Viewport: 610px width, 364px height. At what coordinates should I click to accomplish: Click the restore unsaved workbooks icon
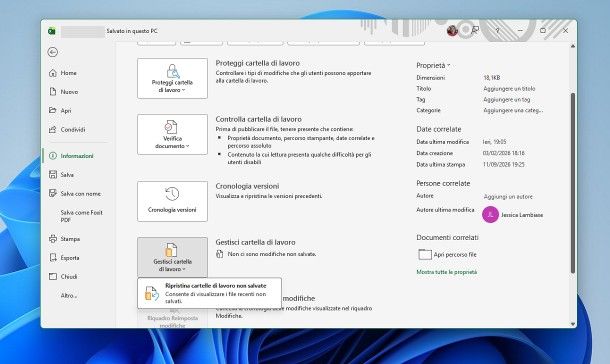(152, 293)
